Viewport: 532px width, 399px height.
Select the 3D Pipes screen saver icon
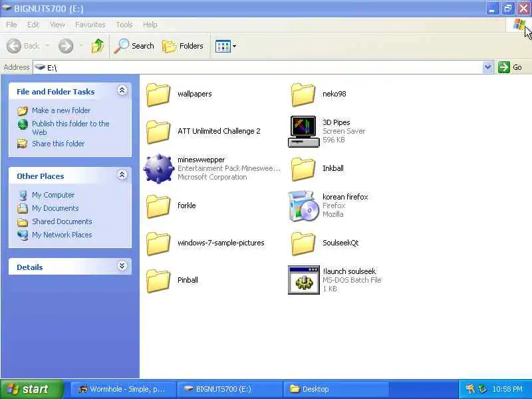coord(304,131)
